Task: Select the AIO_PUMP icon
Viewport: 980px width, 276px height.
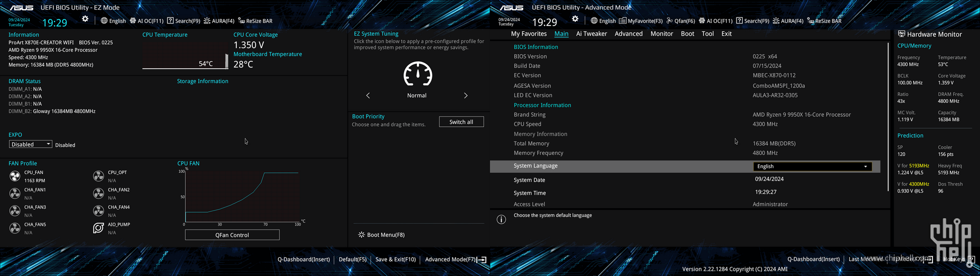Action: pos(99,228)
